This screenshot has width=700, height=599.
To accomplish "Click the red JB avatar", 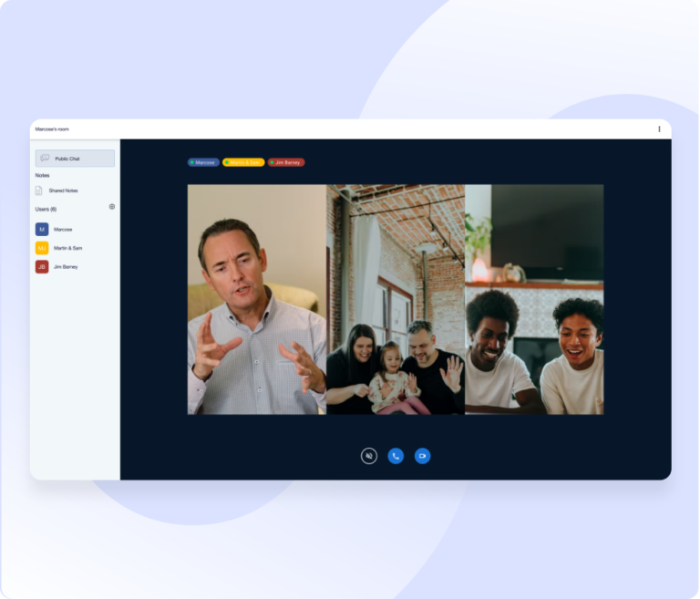I will [x=42, y=266].
